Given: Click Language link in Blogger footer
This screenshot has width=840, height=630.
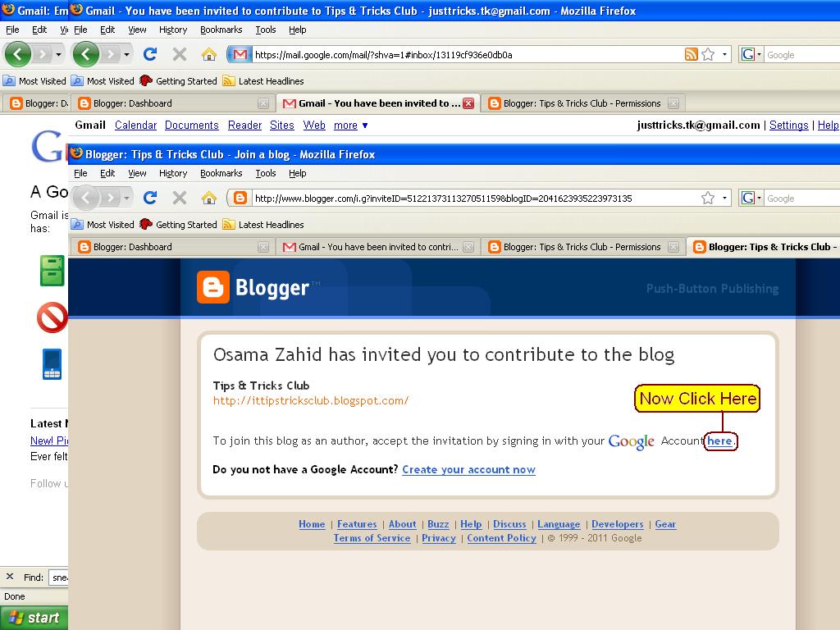Looking at the screenshot, I should click(559, 524).
